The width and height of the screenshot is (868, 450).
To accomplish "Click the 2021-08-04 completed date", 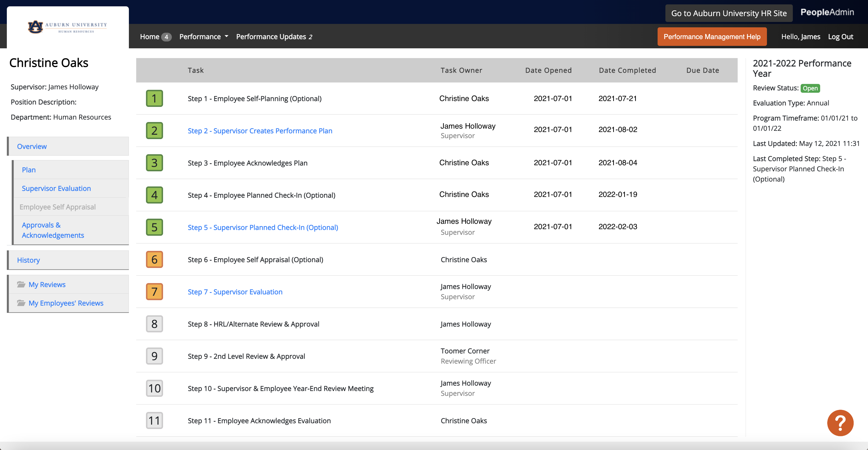I will point(618,162).
